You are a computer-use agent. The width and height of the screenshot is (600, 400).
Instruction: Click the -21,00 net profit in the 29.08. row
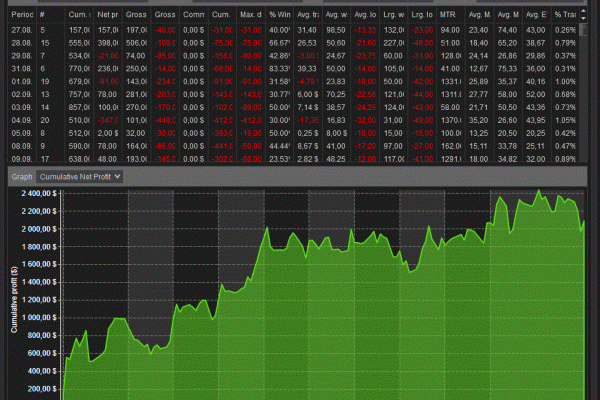[x=108, y=56]
